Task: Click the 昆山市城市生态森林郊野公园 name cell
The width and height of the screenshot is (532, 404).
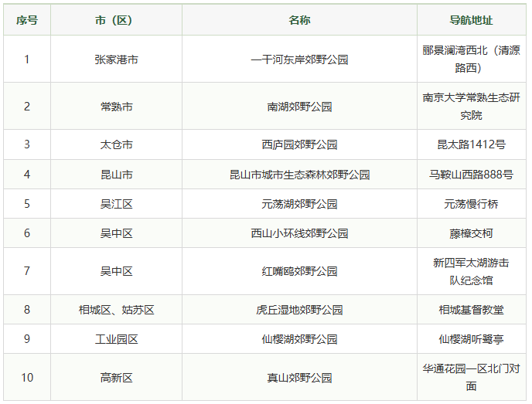Action: point(299,175)
